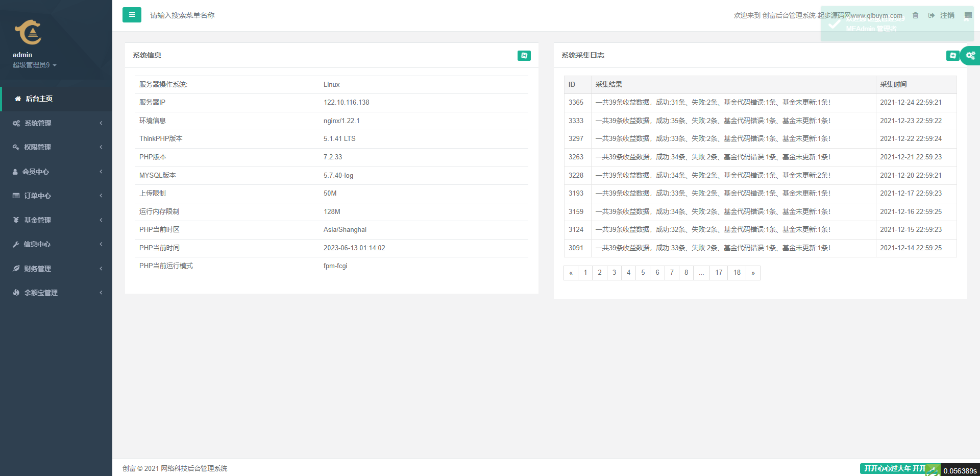Expand the 财务管理 submenu chevron

[x=101, y=269]
